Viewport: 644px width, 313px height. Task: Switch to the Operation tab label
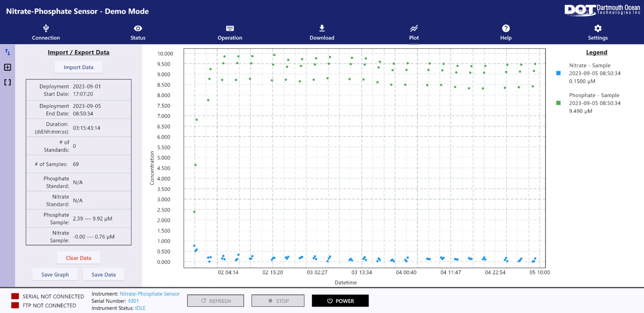click(230, 38)
